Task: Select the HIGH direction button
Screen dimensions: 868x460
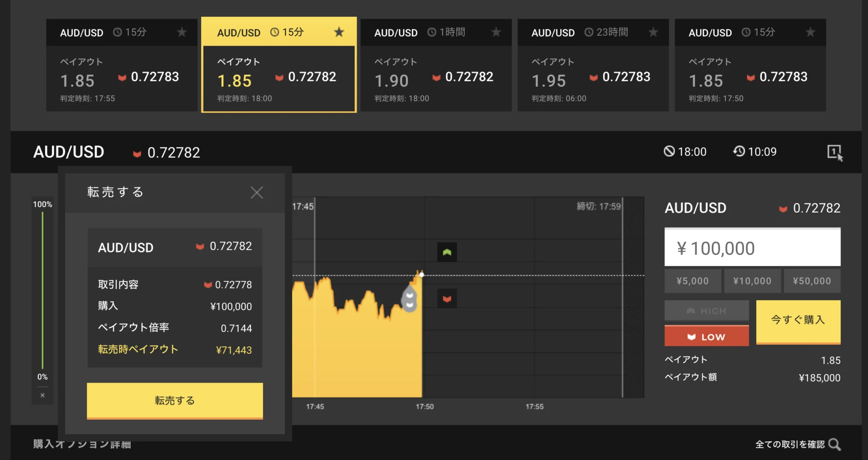Action: [x=706, y=311]
